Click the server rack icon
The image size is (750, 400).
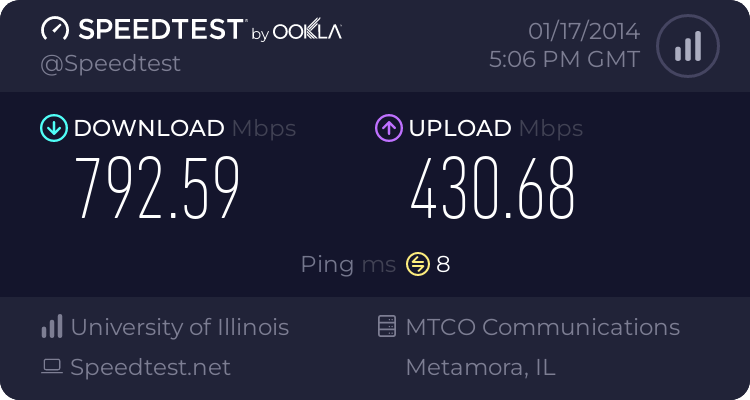click(387, 326)
